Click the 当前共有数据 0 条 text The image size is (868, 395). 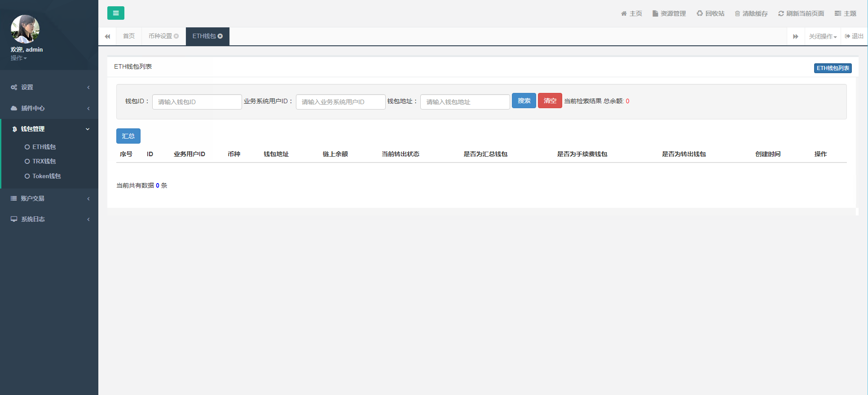click(x=142, y=185)
